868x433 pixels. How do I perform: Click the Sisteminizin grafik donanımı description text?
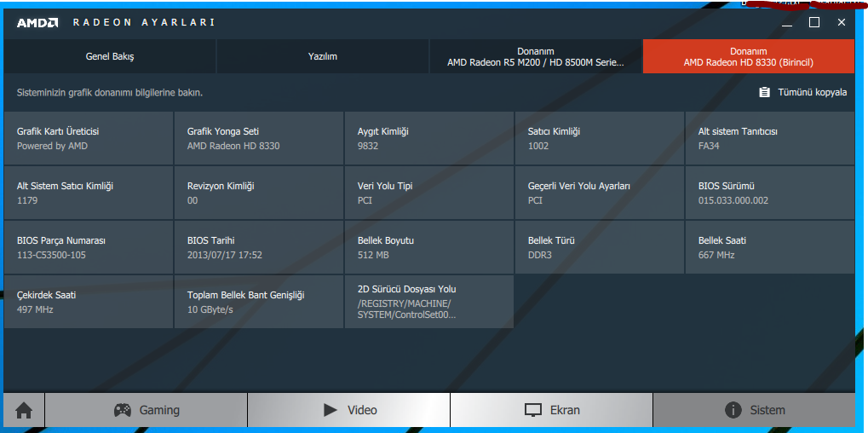coord(110,92)
